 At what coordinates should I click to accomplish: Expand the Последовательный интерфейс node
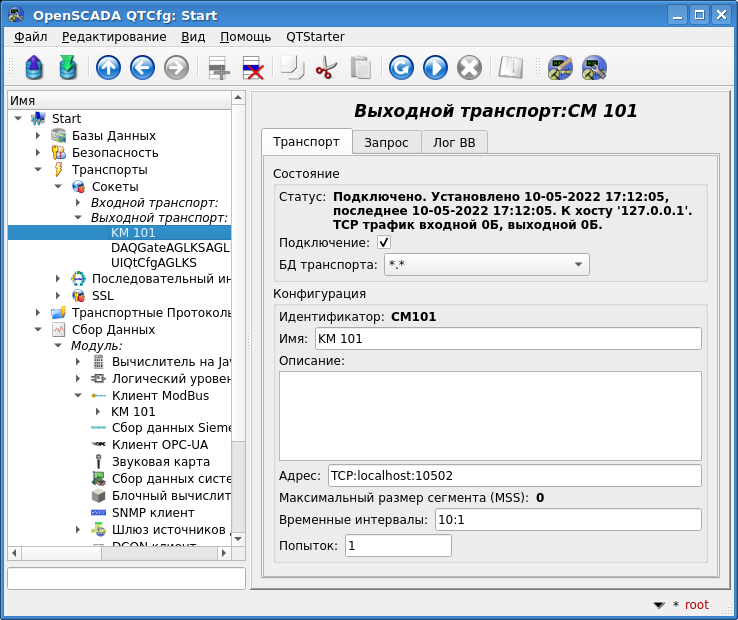coord(58,279)
